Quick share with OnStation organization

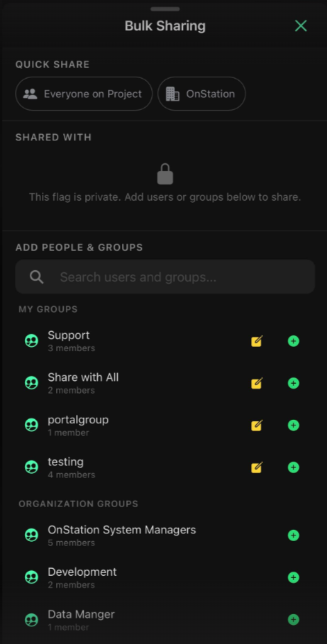[x=201, y=94]
